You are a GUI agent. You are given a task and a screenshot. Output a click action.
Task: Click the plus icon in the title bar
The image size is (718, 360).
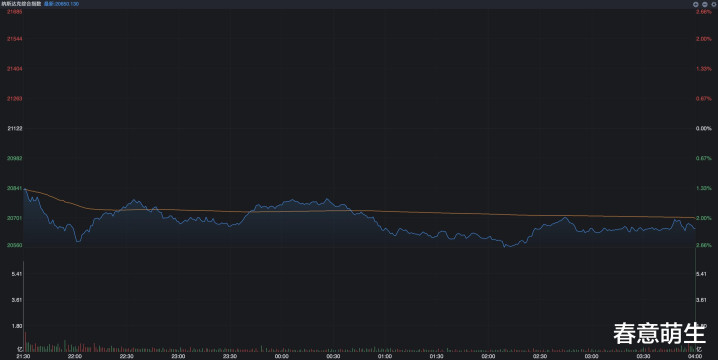[x=695, y=4]
